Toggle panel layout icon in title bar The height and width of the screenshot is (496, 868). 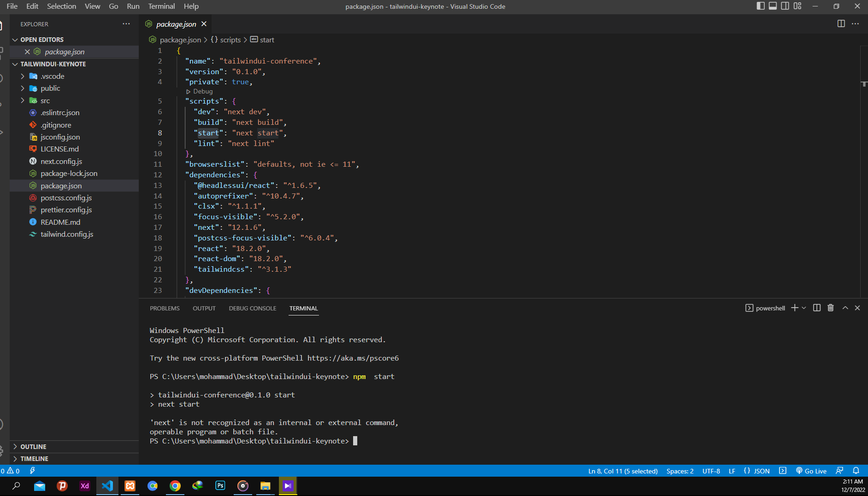tap(773, 6)
